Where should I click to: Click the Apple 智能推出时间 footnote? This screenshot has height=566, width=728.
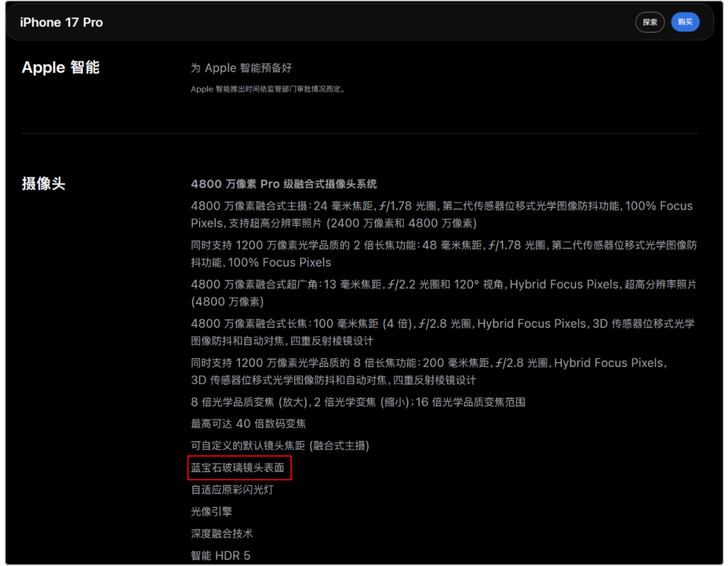click(x=268, y=89)
